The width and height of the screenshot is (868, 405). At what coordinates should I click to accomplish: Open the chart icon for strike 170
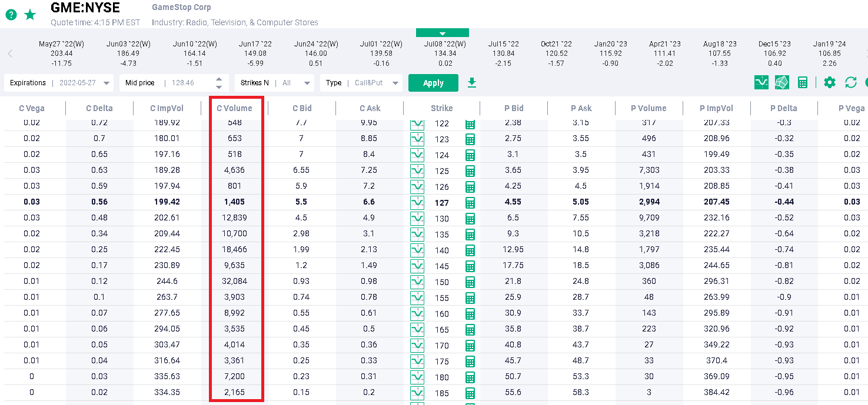[x=417, y=346]
